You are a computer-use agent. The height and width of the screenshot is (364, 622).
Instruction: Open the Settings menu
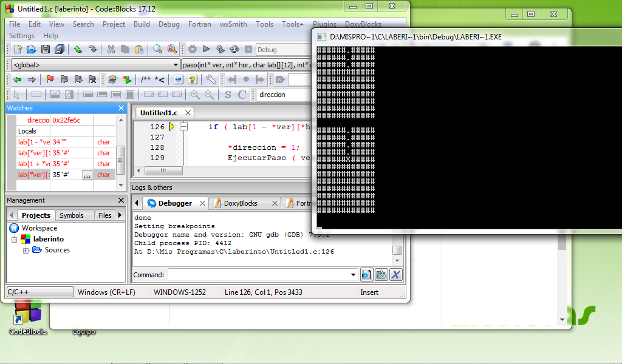click(x=22, y=36)
